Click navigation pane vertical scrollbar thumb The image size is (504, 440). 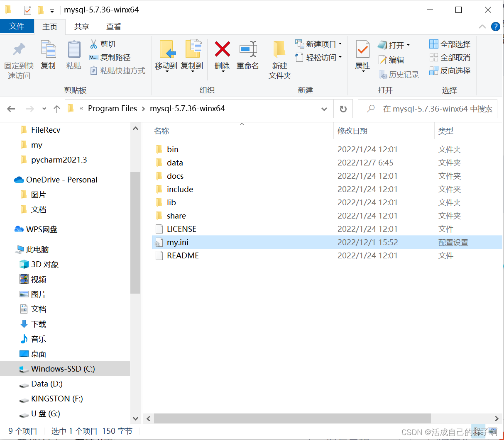point(135,232)
